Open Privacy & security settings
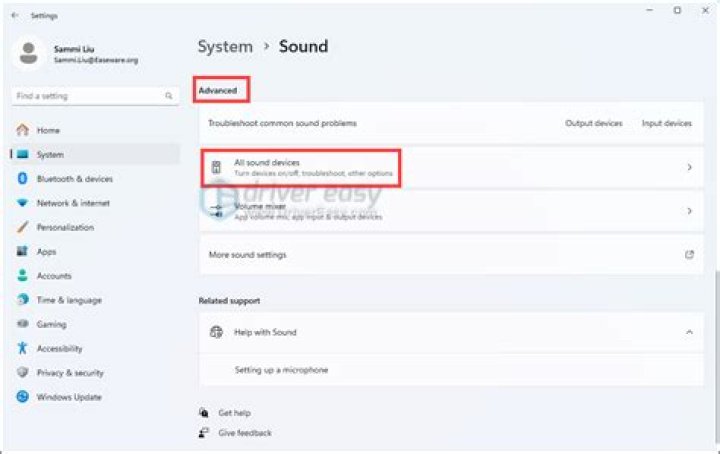The height and width of the screenshot is (454, 720). tap(70, 373)
